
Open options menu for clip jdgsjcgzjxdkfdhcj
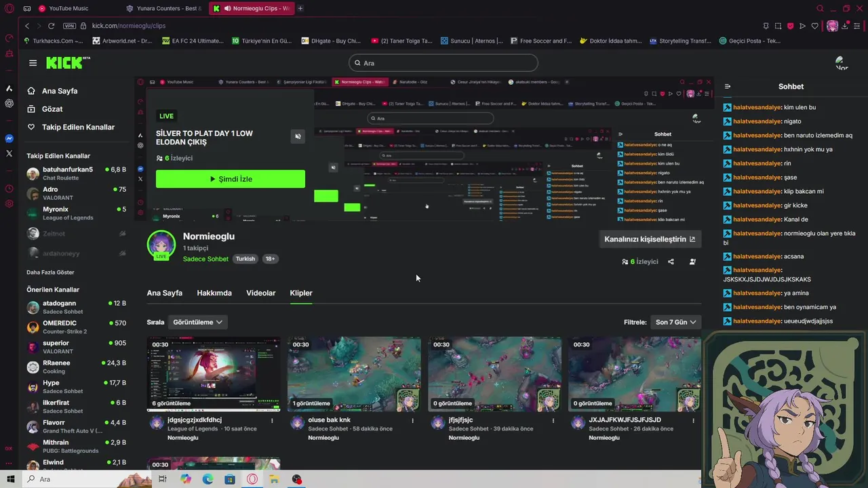pos(272,420)
